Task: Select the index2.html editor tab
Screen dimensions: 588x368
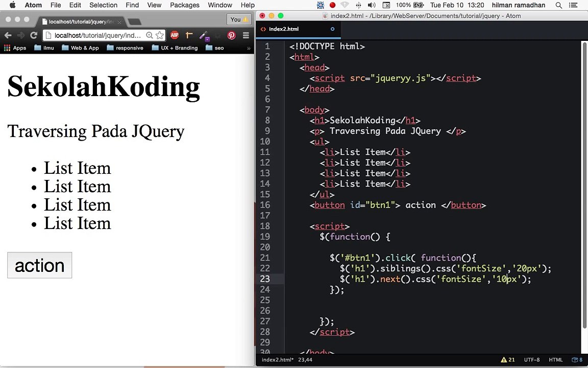Action: pyautogui.click(x=298, y=29)
